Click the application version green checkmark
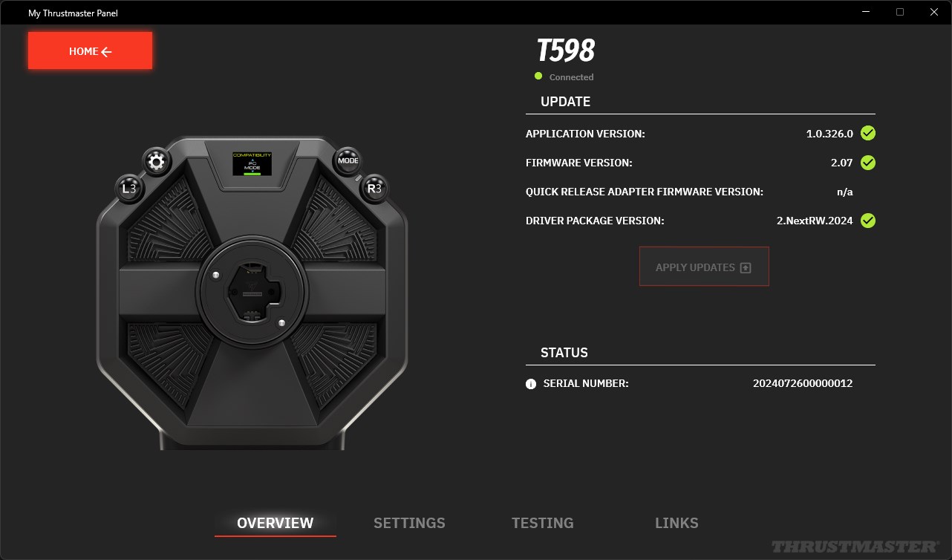 click(x=867, y=134)
